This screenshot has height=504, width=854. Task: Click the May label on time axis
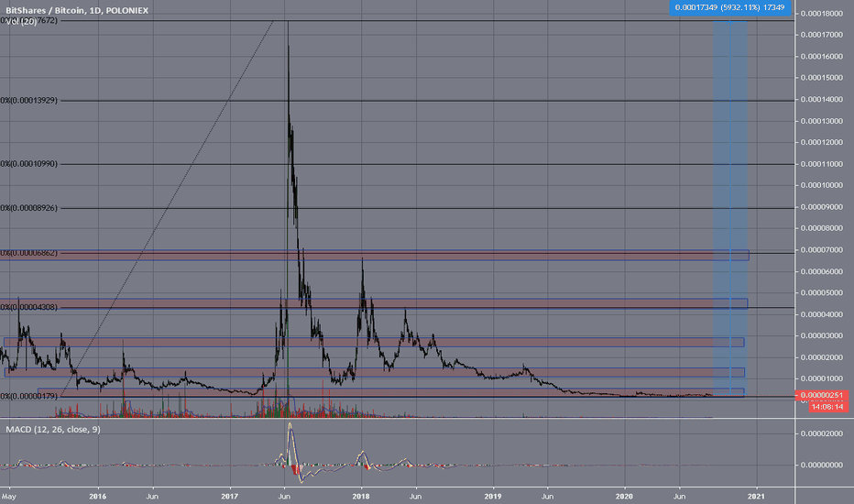(x=9, y=497)
